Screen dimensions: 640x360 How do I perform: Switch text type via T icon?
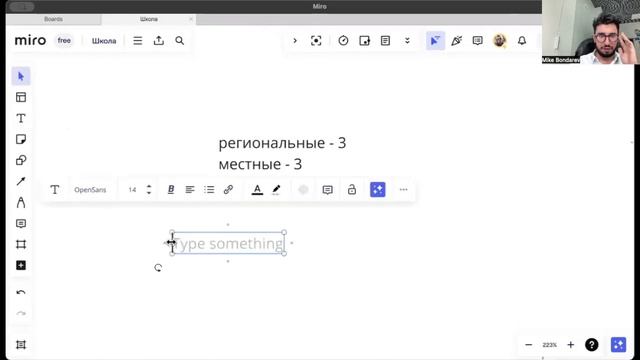click(x=55, y=189)
